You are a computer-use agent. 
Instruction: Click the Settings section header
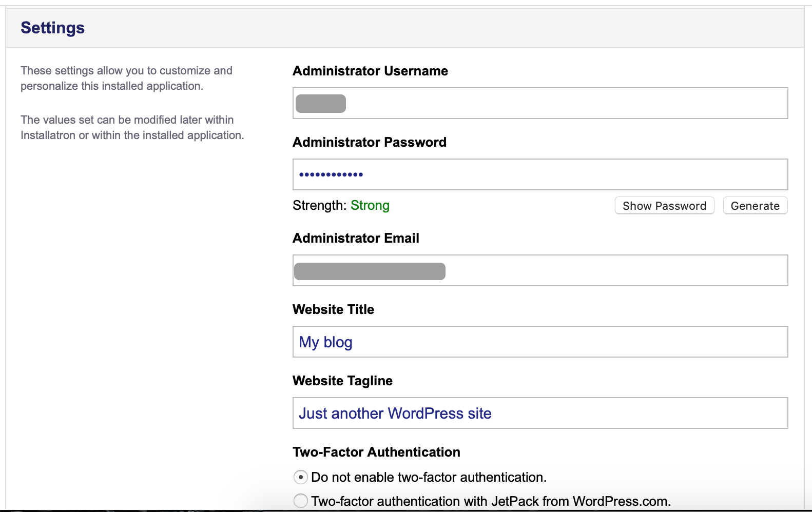(52, 28)
